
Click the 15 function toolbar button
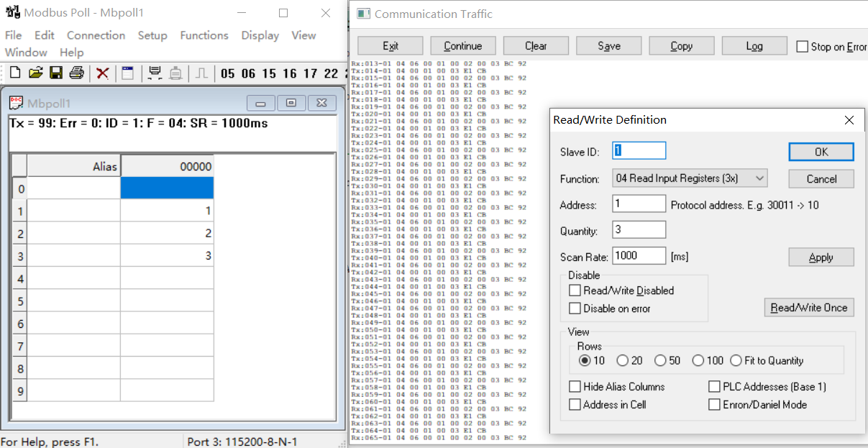coord(269,73)
